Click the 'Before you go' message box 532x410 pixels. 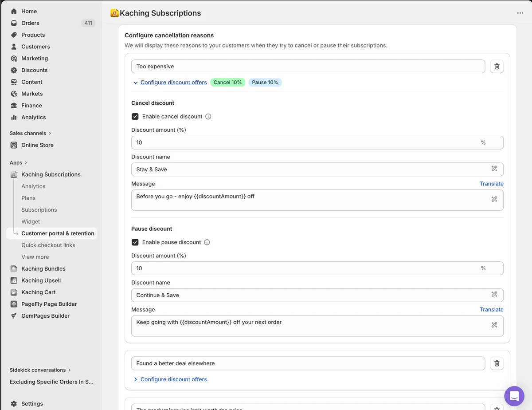coord(317,200)
